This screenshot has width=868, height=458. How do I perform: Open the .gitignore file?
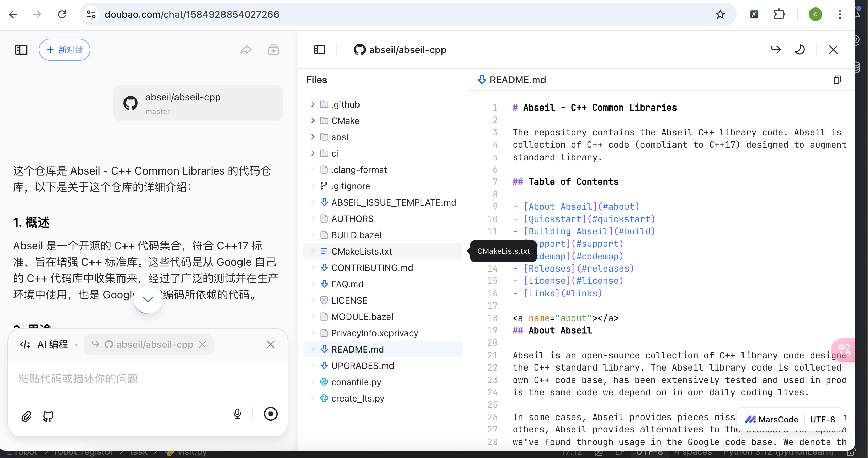383,186
